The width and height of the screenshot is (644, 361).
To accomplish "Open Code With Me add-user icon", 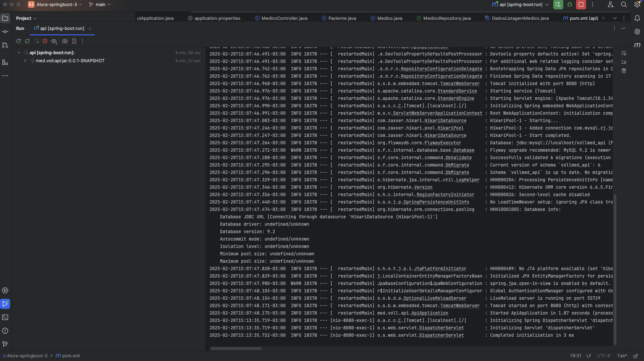I will pos(611,5).
